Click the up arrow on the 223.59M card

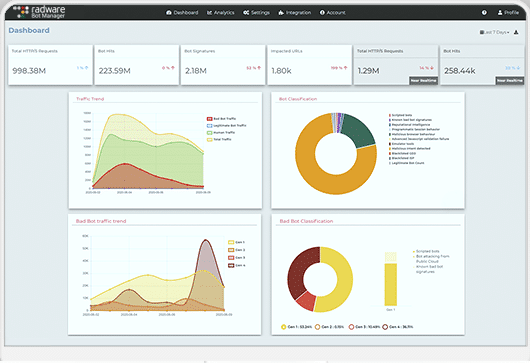(x=173, y=68)
